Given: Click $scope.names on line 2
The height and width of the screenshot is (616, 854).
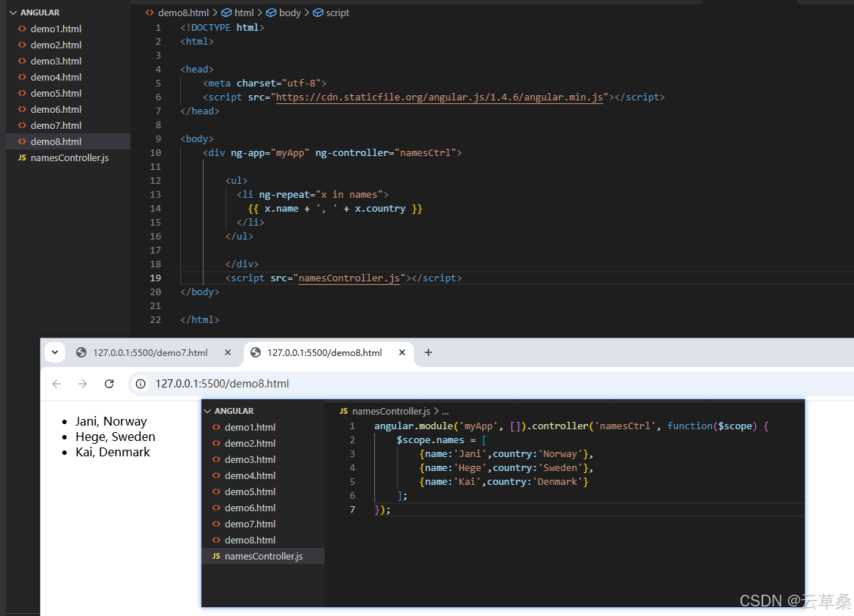Looking at the screenshot, I should 430,440.
